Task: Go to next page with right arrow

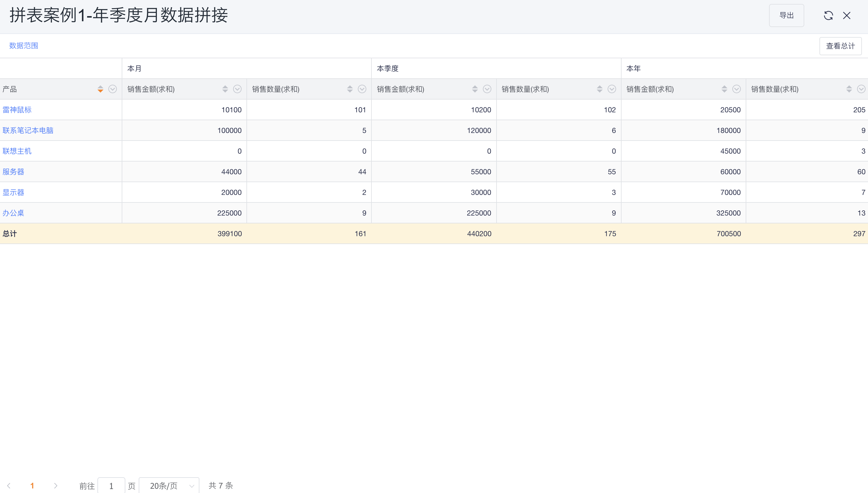Action: pos(56,485)
